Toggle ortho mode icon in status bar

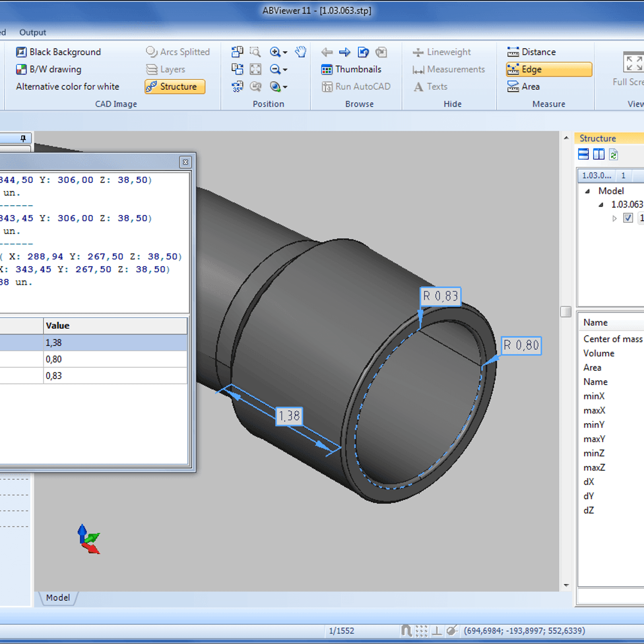coord(436,630)
